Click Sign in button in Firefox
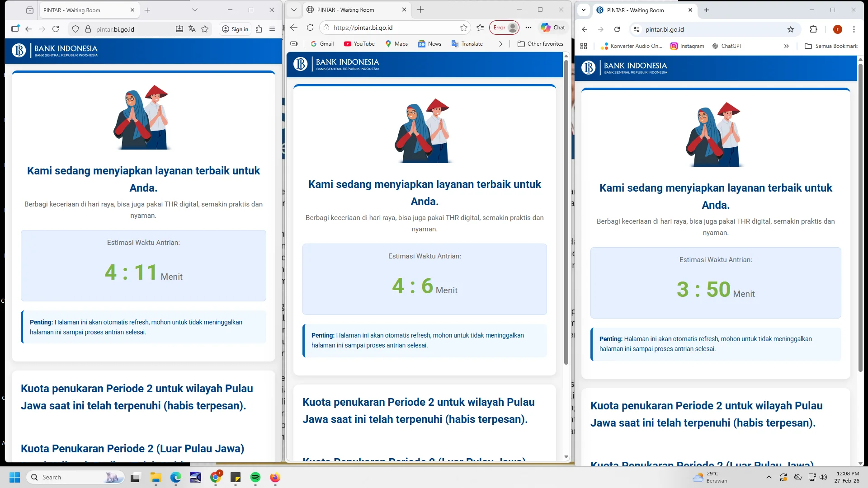 [235, 29]
